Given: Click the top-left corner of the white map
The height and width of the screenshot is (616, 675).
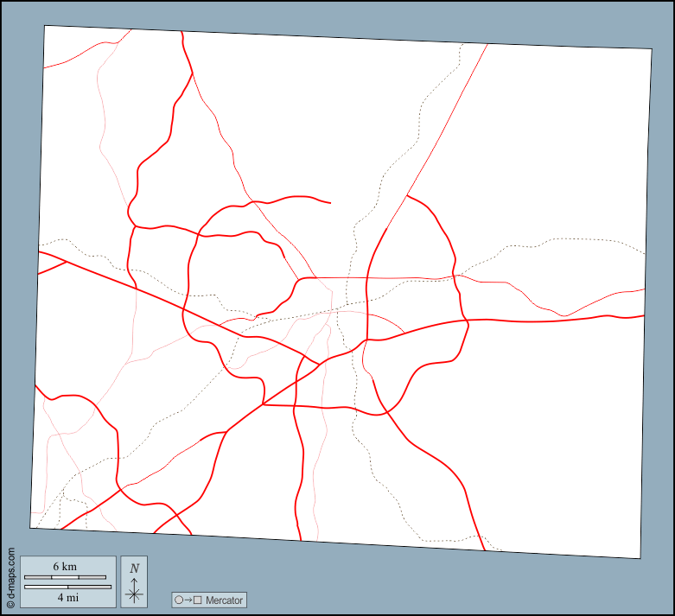Looking at the screenshot, I should coord(45,27).
